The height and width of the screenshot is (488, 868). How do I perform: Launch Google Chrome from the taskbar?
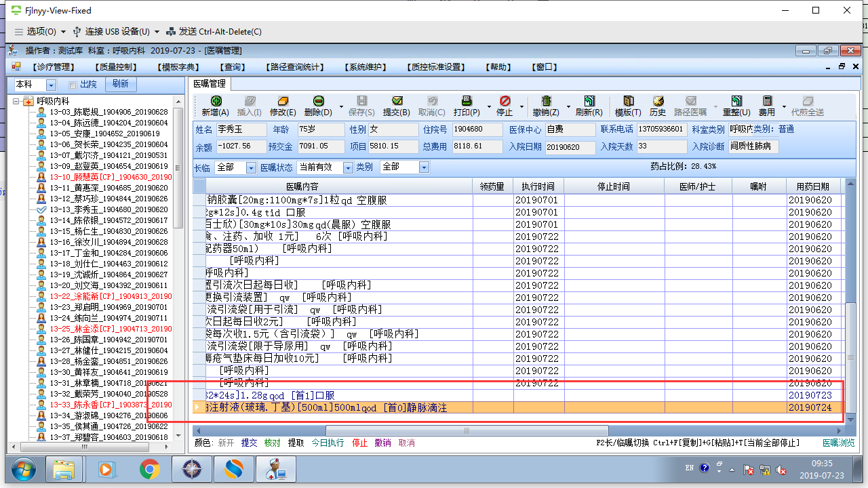pyautogui.click(x=150, y=469)
